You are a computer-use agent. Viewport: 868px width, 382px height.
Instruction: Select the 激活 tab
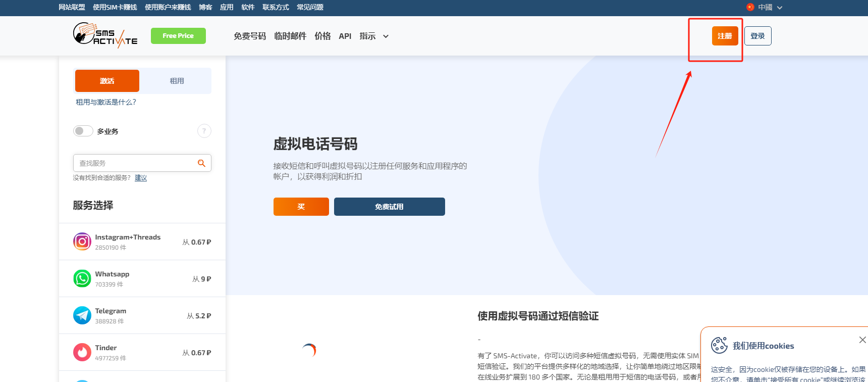click(107, 81)
